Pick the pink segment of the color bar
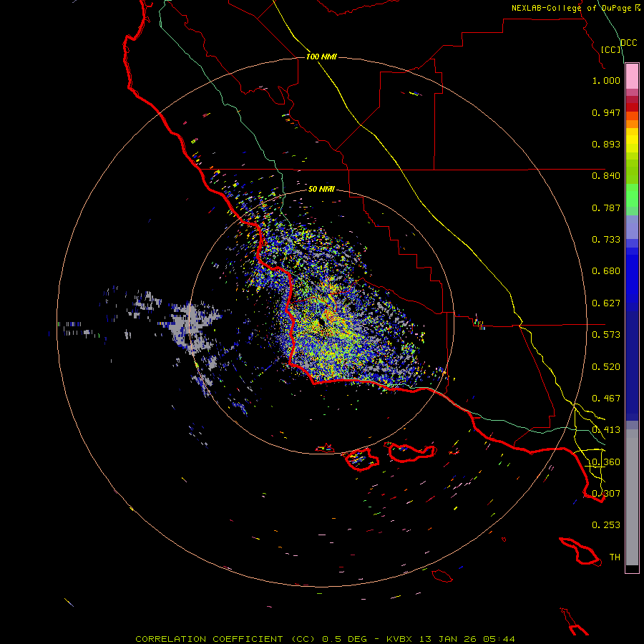The width and height of the screenshot is (644, 644). pyautogui.click(x=632, y=77)
